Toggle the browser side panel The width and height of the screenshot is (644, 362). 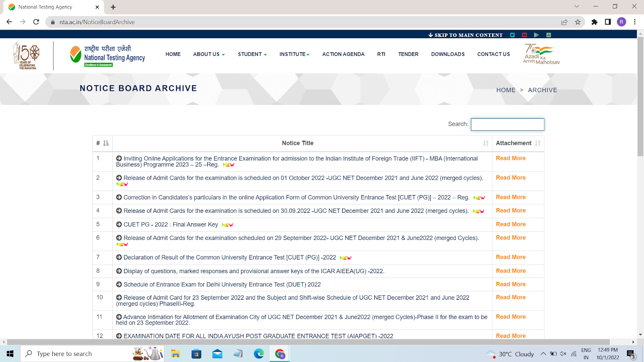608,22
